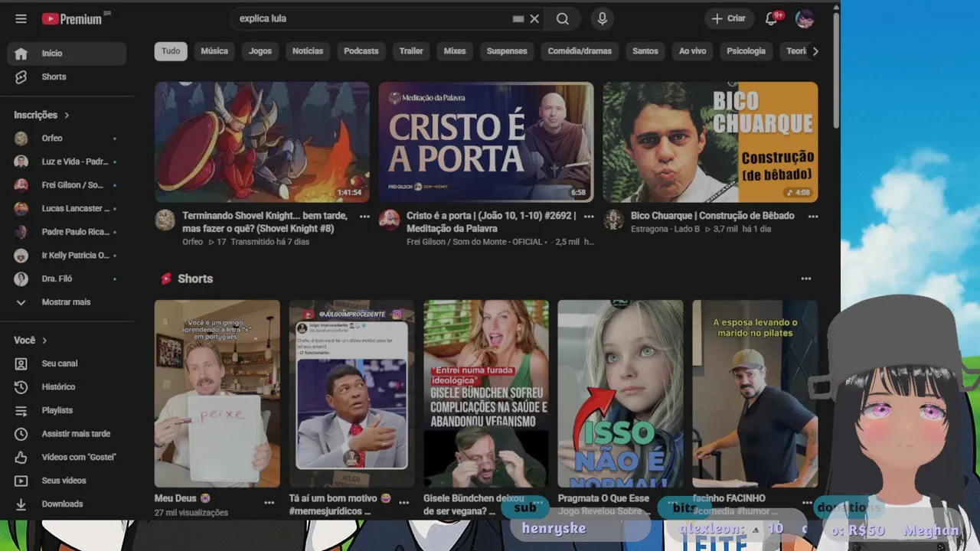Select the Notícias filter chip
Image resolution: width=980 pixels, height=551 pixels.
(x=308, y=51)
